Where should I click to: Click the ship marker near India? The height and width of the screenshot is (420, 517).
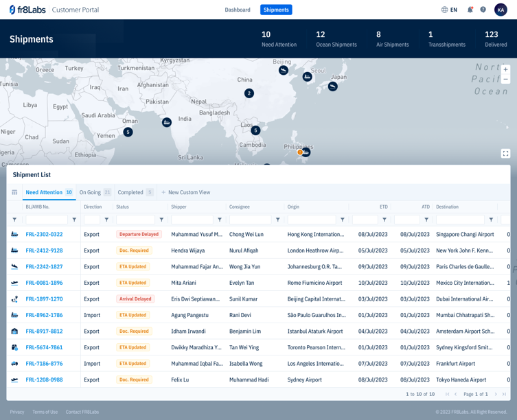pos(167,122)
